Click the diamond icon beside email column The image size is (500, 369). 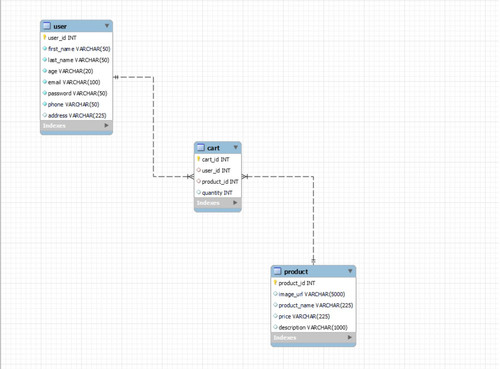45,82
